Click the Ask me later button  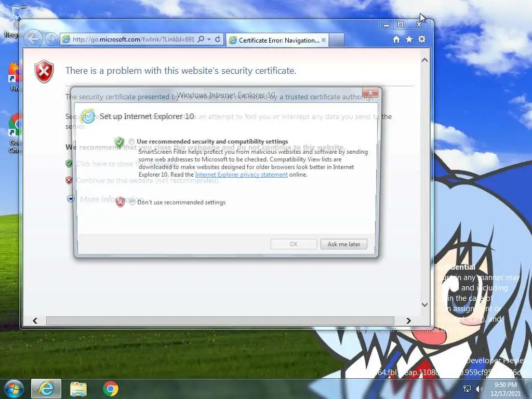click(344, 244)
